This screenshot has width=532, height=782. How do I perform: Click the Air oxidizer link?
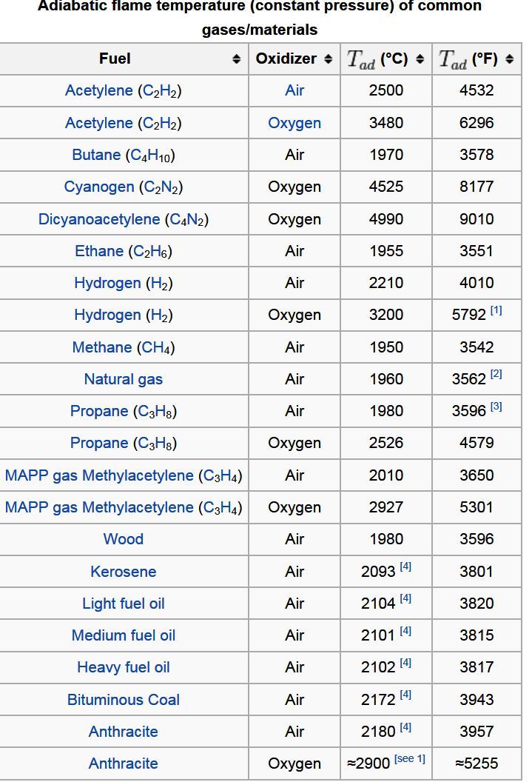pyautogui.click(x=294, y=90)
